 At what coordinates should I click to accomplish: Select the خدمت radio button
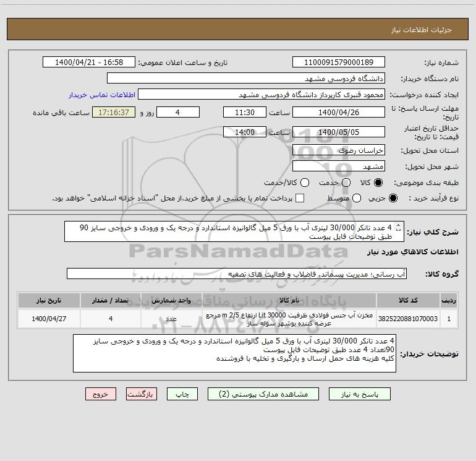[346, 183]
